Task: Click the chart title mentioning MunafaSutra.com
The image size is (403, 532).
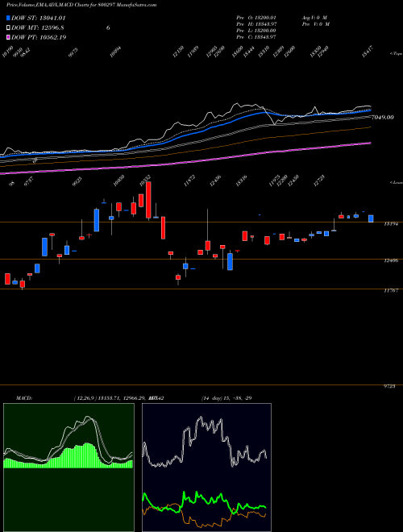Action: pyautogui.click(x=81, y=5)
